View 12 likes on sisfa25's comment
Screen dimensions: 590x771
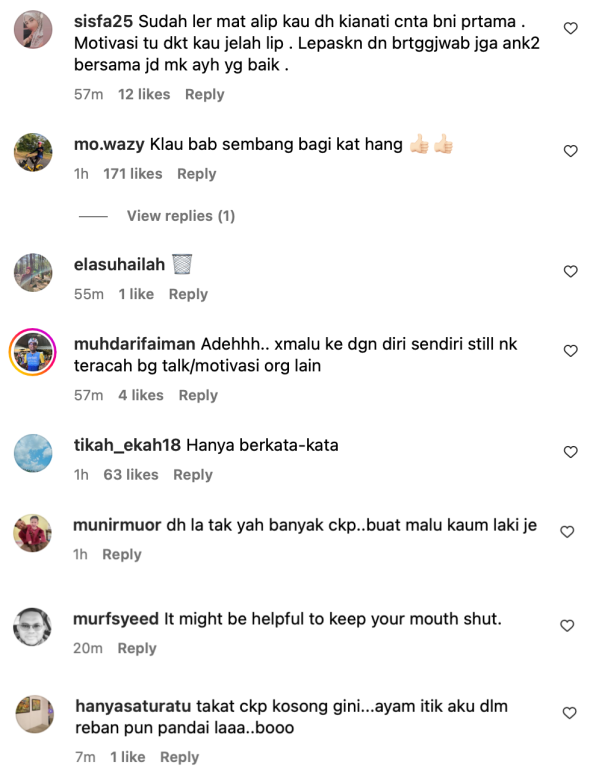(x=144, y=94)
